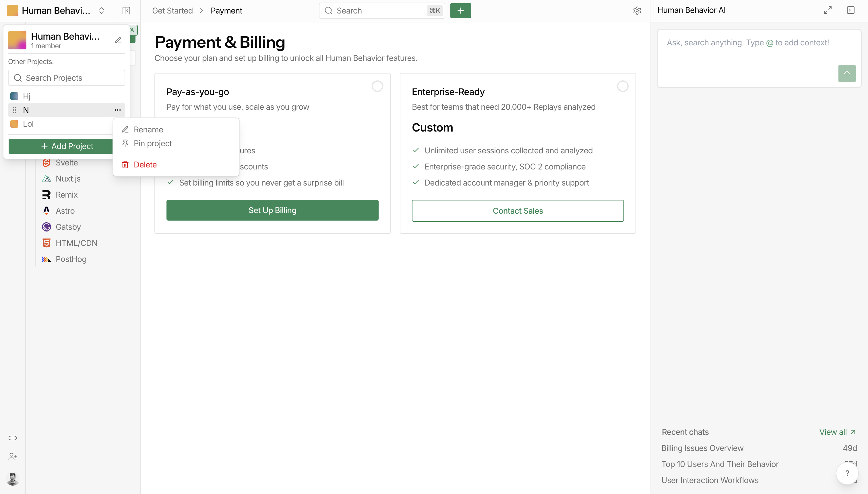Click the green plus create button
This screenshot has height=494, width=868.
click(x=460, y=11)
